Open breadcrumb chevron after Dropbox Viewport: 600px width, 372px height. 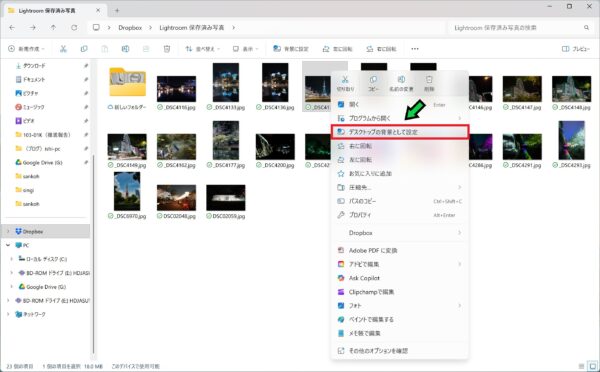150,28
